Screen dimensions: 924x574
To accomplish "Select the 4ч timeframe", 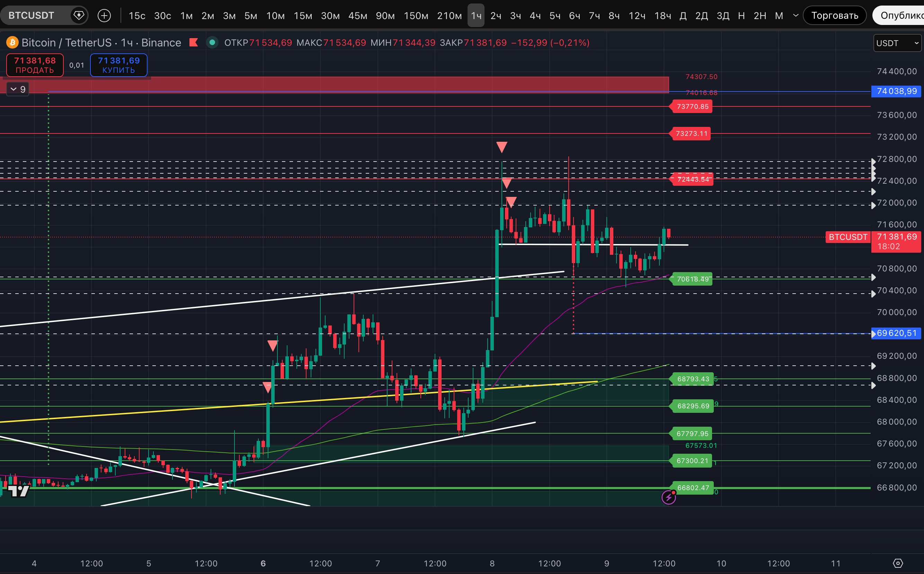I will 535,16.
